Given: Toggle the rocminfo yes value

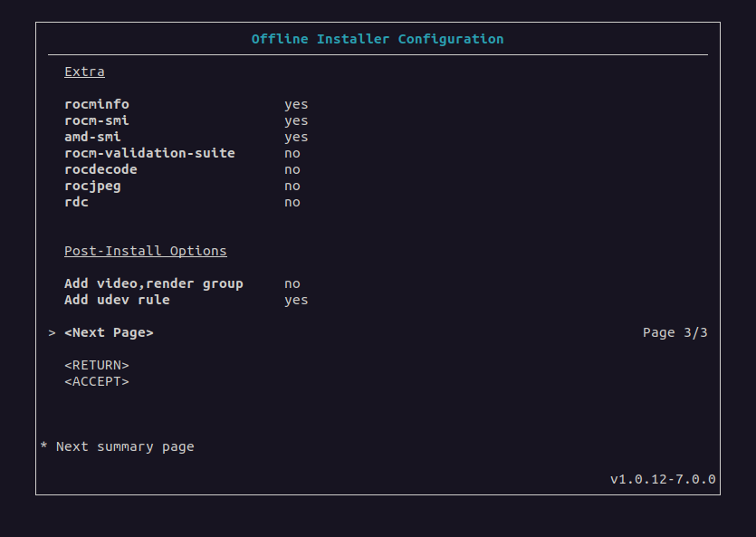Looking at the screenshot, I should click(x=296, y=105).
